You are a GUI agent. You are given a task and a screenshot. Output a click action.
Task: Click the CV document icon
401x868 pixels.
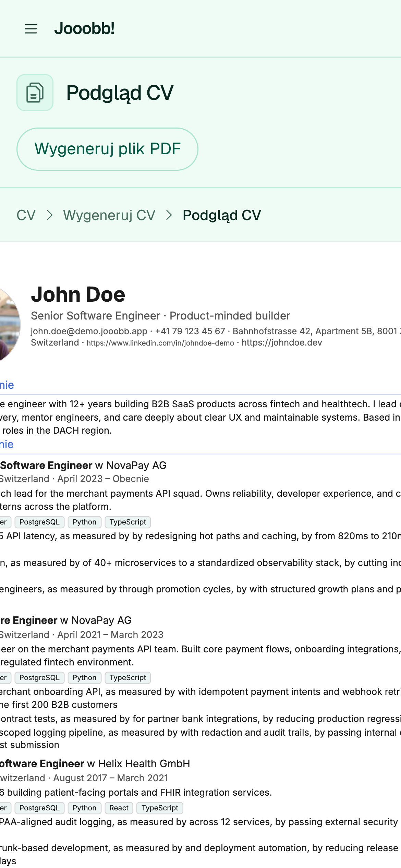point(35,93)
